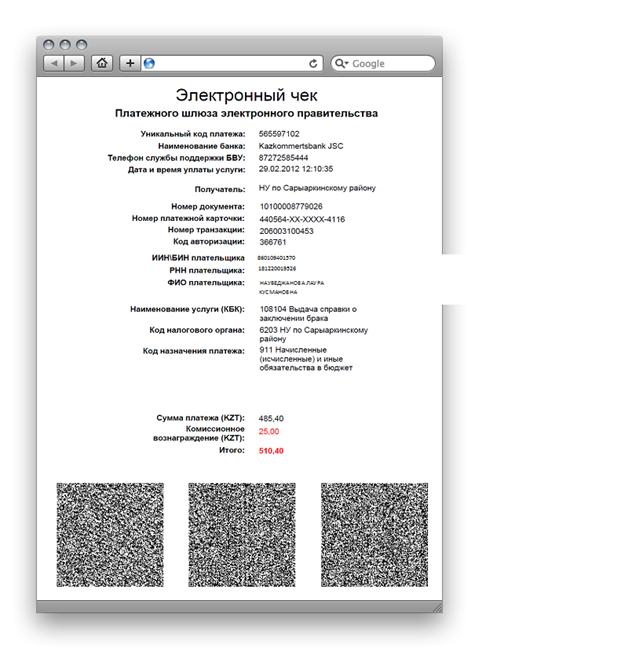Go back with the browser back arrow
This screenshot has width=643, height=649.
coord(54,63)
